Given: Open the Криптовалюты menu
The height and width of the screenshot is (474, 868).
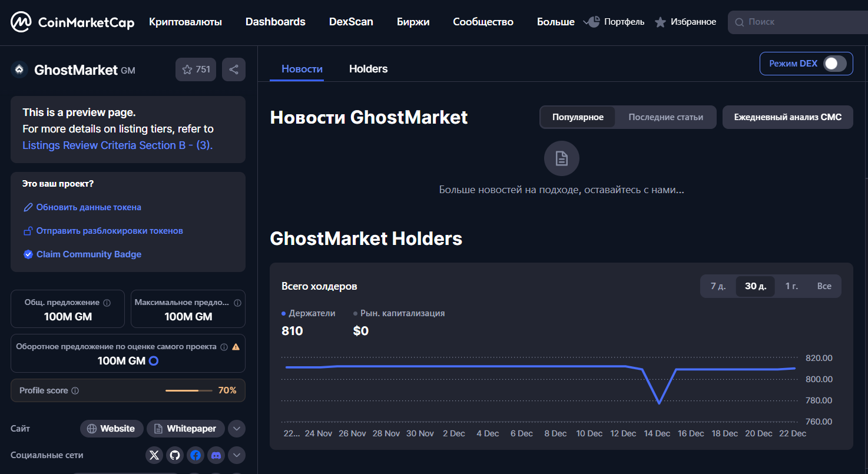Looking at the screenshot, I should pyautogui.click(x=185, y=22).
